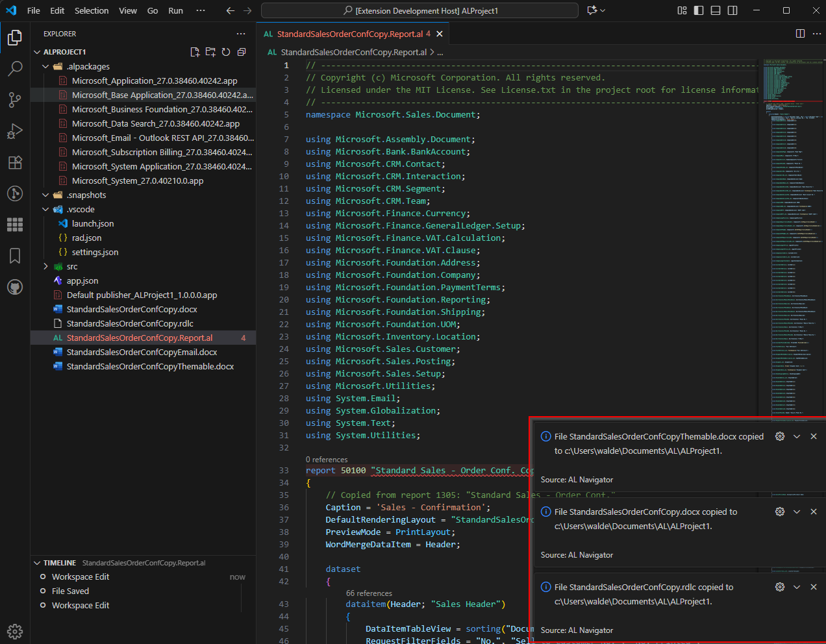Open the Run menu
Screen dimensions: 826x644
(175, 10)
